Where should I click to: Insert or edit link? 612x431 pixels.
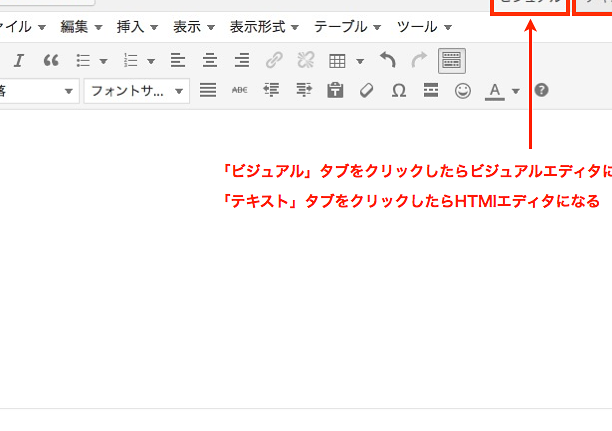pos(274,61)
